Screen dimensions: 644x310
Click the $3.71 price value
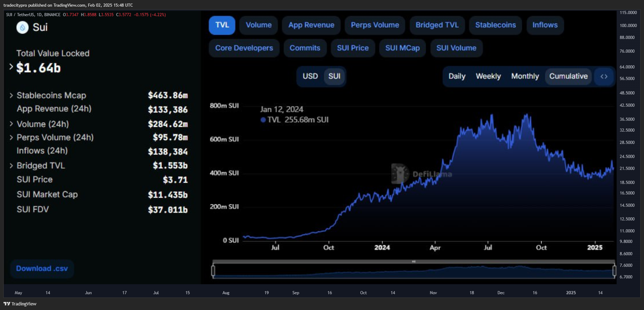(175, 180)
